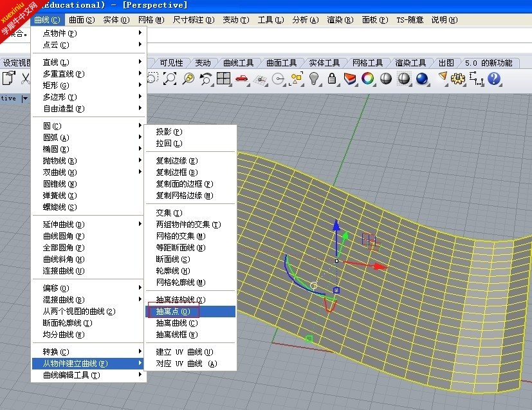Open the viewport title dropdown arrow
Viewport: 532px width, 410px height.
25,98
